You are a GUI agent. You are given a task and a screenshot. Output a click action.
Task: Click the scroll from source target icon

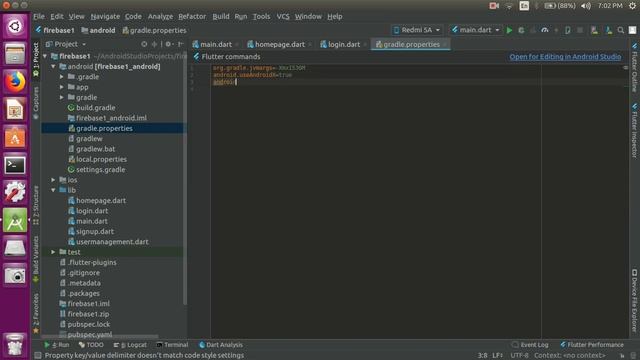144,44
